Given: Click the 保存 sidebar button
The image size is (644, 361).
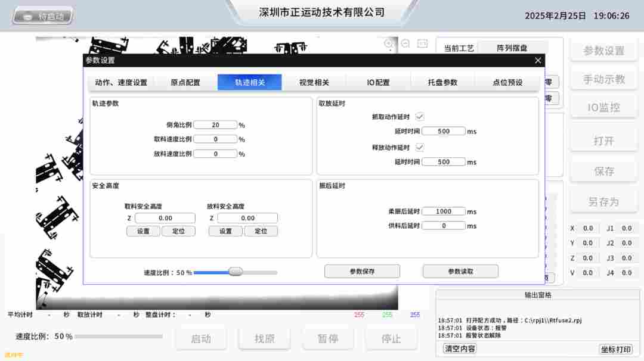Looking at the screenshot, I should [x=603, y=172].
